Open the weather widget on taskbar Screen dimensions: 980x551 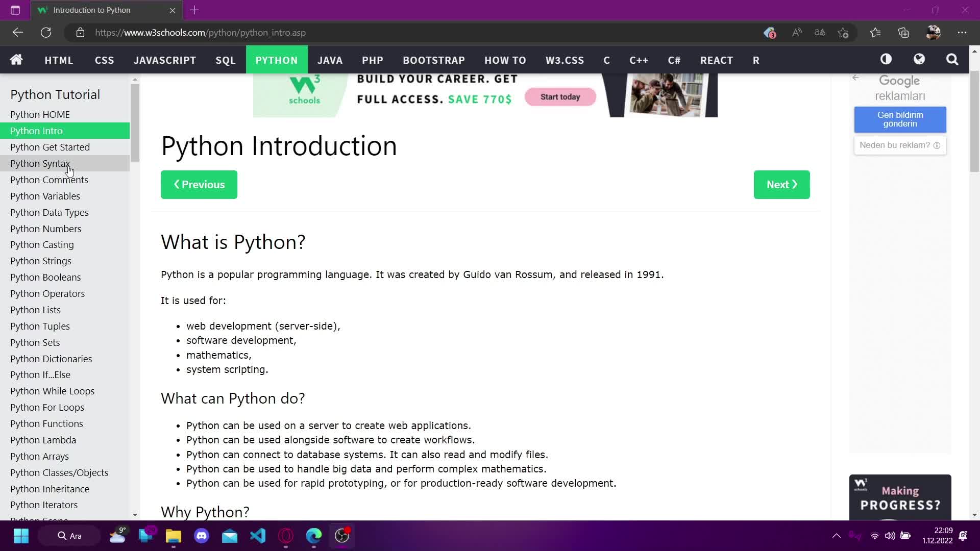[117, 536]
